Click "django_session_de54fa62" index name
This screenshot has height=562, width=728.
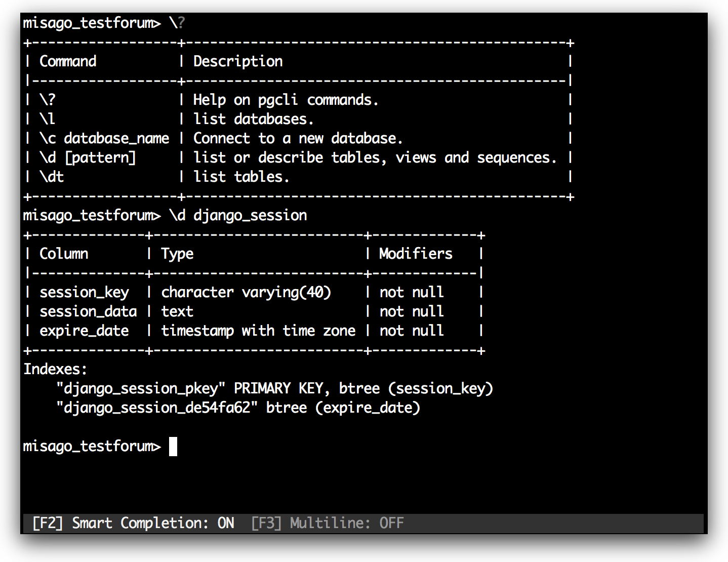(x=157, y=408)
